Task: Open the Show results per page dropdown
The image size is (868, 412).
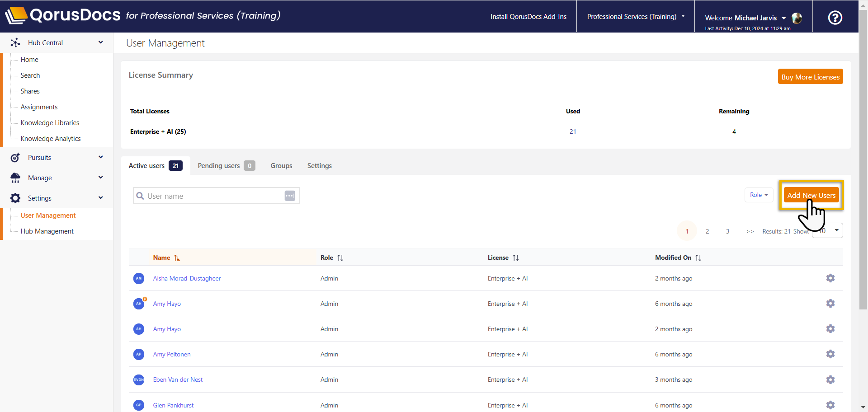Action: (827, 230)
